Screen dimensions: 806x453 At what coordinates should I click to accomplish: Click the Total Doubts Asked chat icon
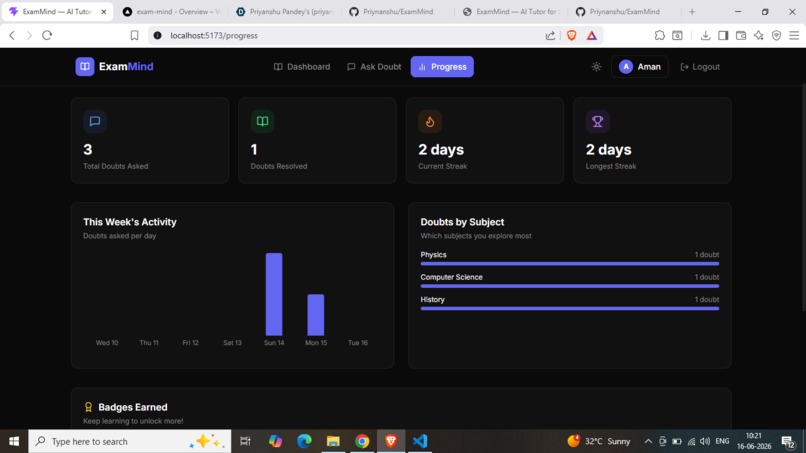point(95,121)
